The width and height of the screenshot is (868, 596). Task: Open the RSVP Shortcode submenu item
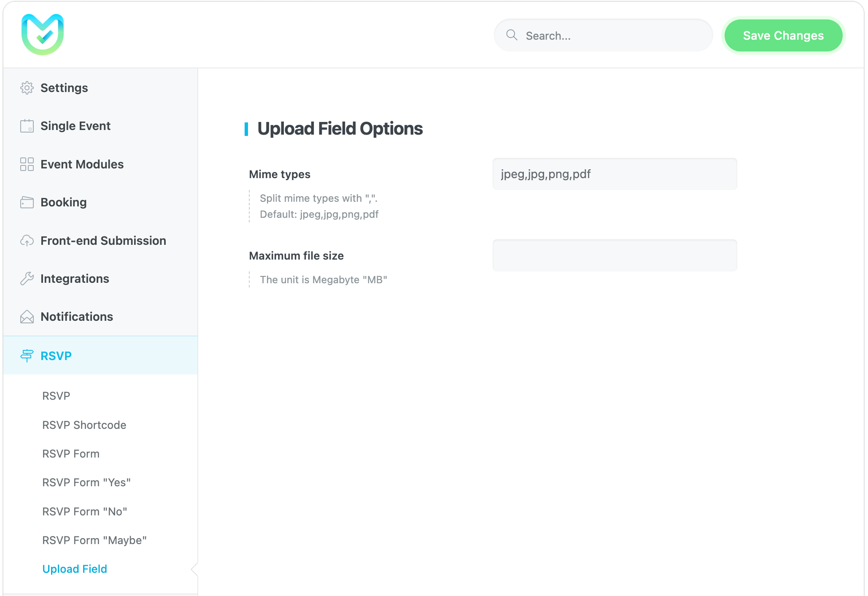(84, 425)
